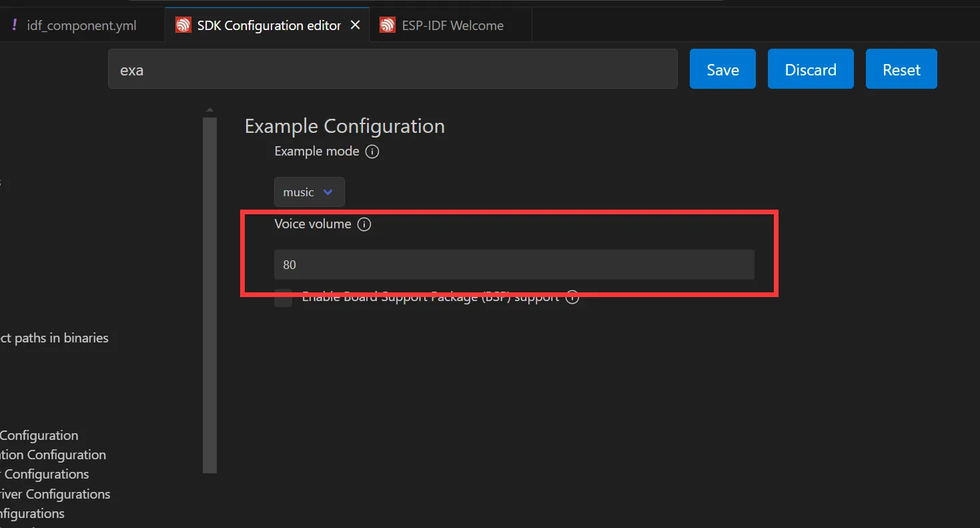
Task: Click the info icon beside Example mode
Action: (x=372, y=152)
